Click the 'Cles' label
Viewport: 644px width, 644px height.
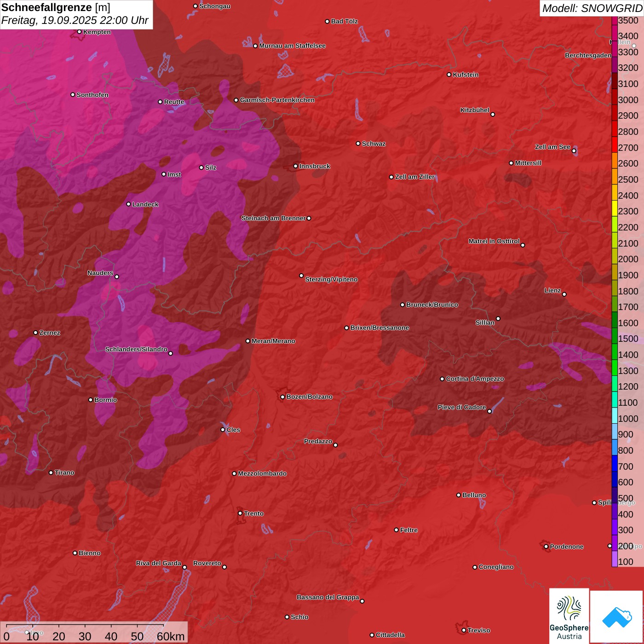[x=233, y=430]
